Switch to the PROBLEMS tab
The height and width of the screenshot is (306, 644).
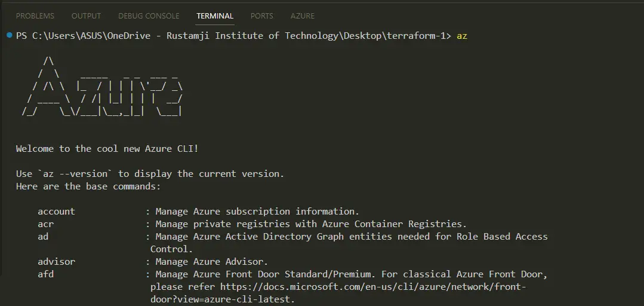35,16
